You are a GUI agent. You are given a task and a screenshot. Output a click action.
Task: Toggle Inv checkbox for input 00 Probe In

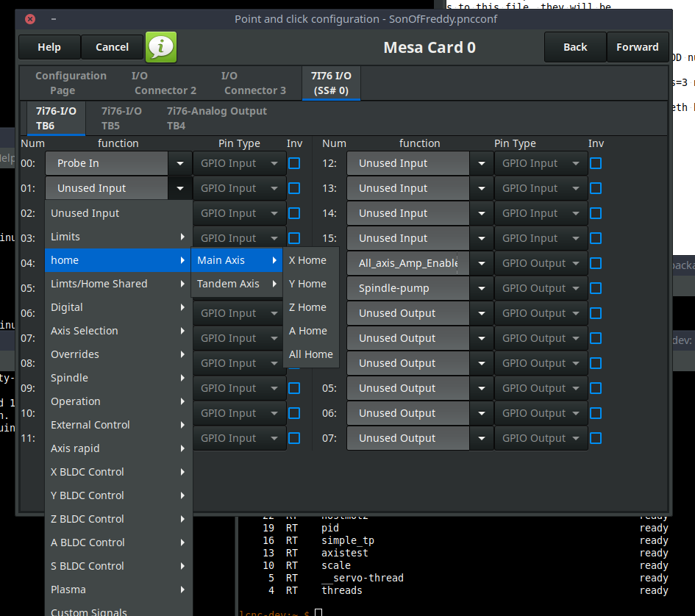[x=294, y=163]
